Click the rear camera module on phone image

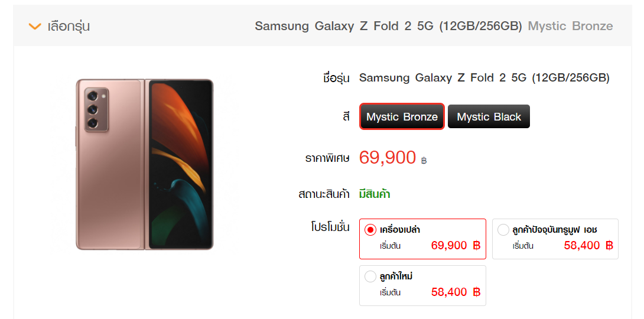(x=94, y=109)
